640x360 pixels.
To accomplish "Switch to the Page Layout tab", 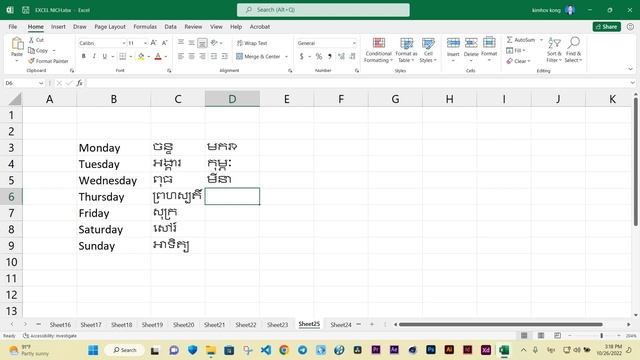I will (110, 27).
